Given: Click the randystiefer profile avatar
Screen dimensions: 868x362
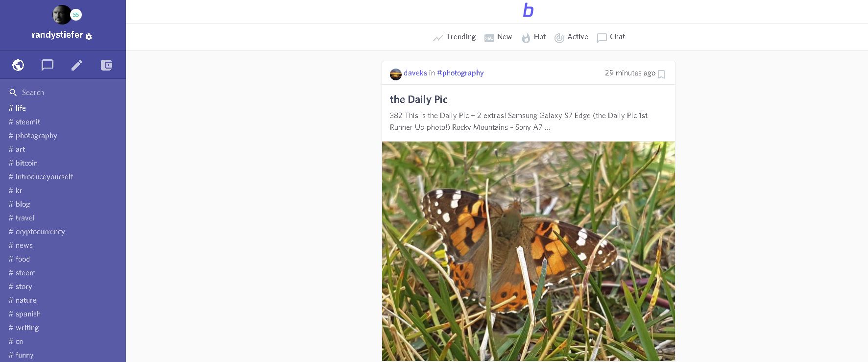Looking at the screenshot, I should pyautogui.click(x=62, y=15).
